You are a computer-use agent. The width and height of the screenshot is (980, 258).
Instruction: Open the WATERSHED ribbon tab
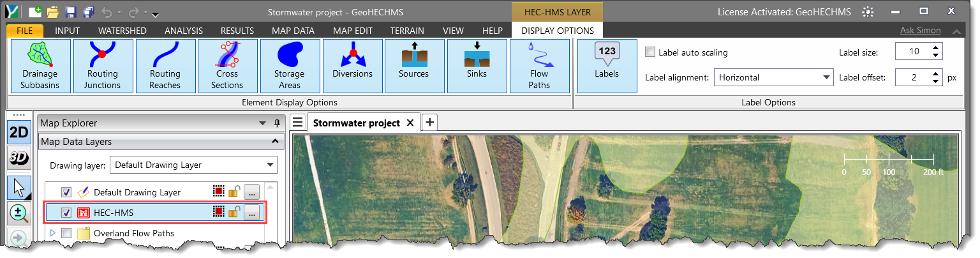(122, 31)
